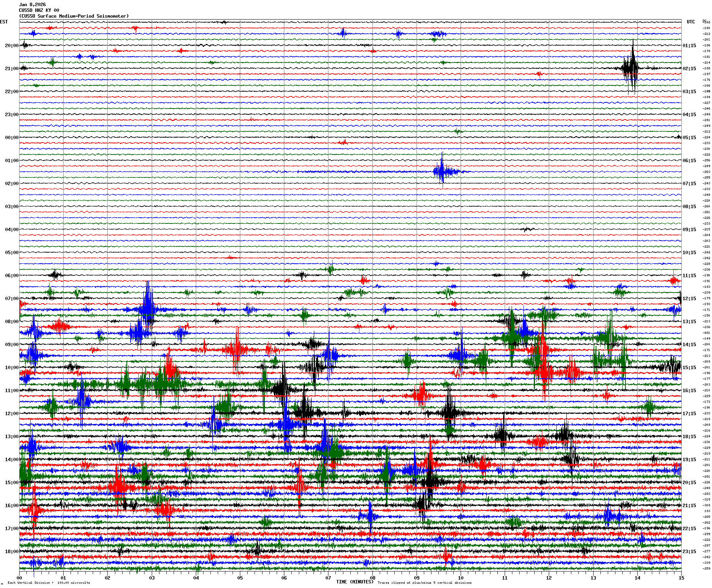Click the Each Vertical Division scale note
Image resolution: width=712 pixels, height=588 pixels.
coord(49,583)
